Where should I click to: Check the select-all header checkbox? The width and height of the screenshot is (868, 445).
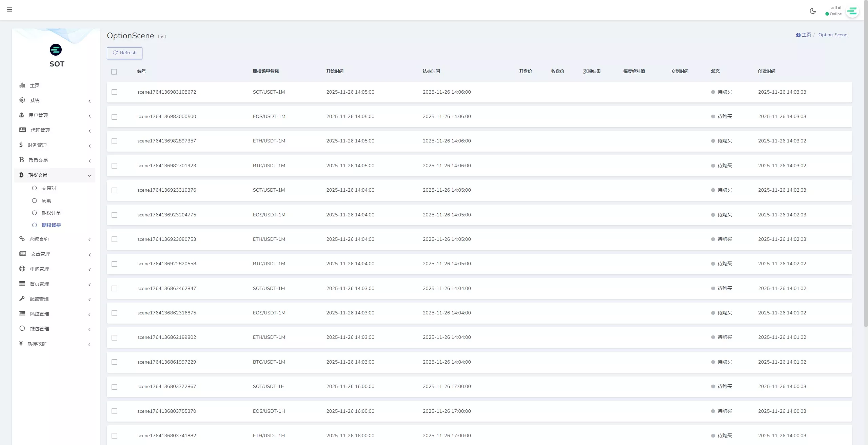114,72
